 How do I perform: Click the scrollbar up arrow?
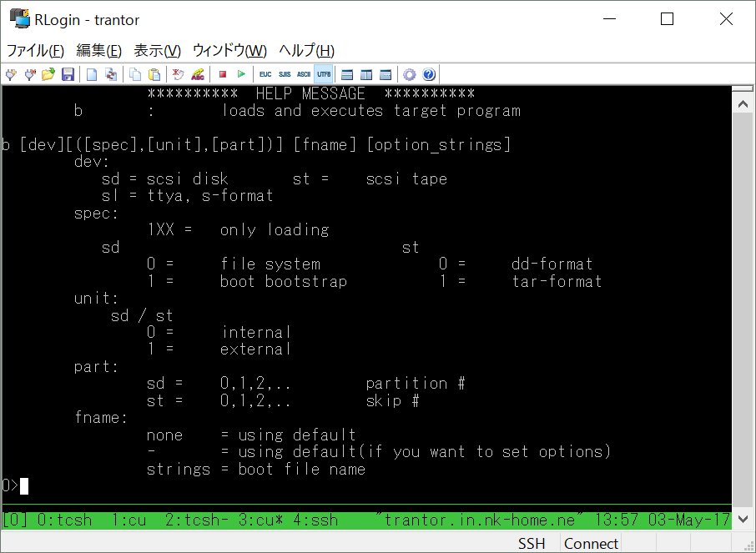(x=743, y=104)
